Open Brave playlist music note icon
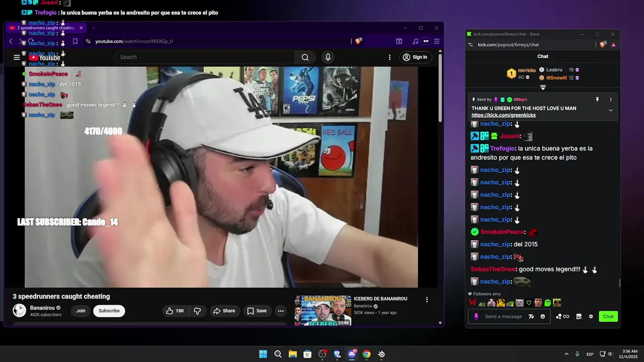The image size is (644, 362). pos(415,41)
